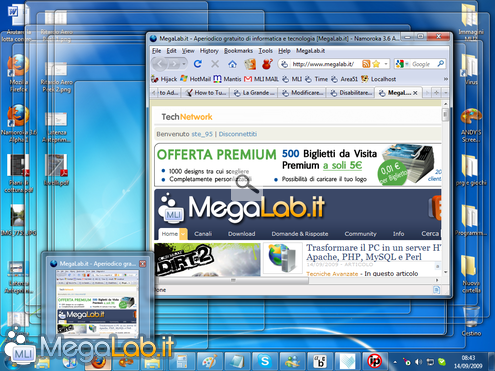Expand the URL bar history dropdown
The width and height of the screenshot is (495, 371).
click(386, 64)
